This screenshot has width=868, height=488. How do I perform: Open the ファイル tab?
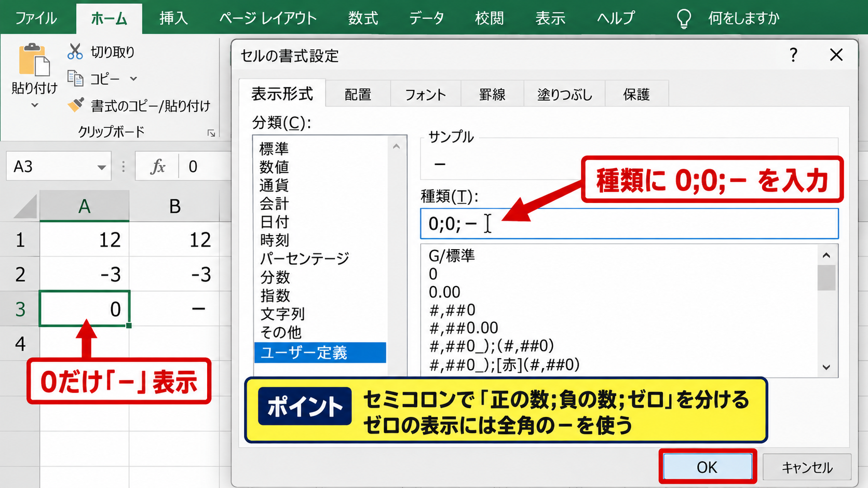point(36,18)
